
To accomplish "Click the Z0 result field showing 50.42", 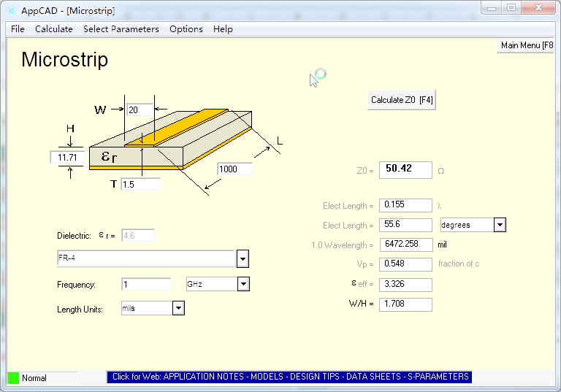I will [x=405, y=170].
